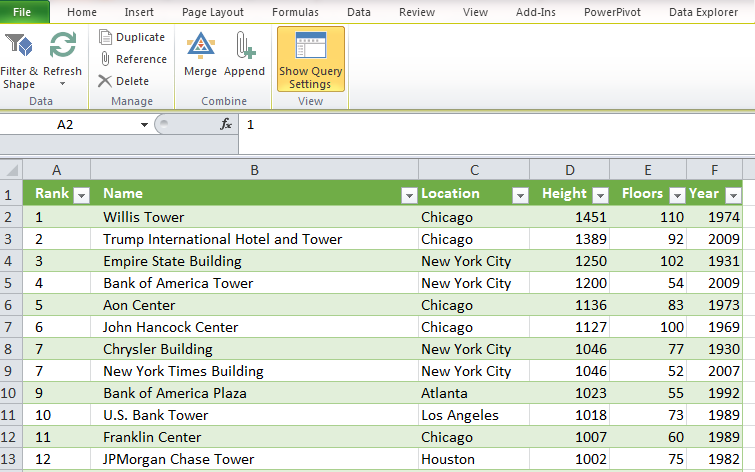Screen dimensions: 755x472
Task: Click the Filter & Shape icon
Action: 19,45
